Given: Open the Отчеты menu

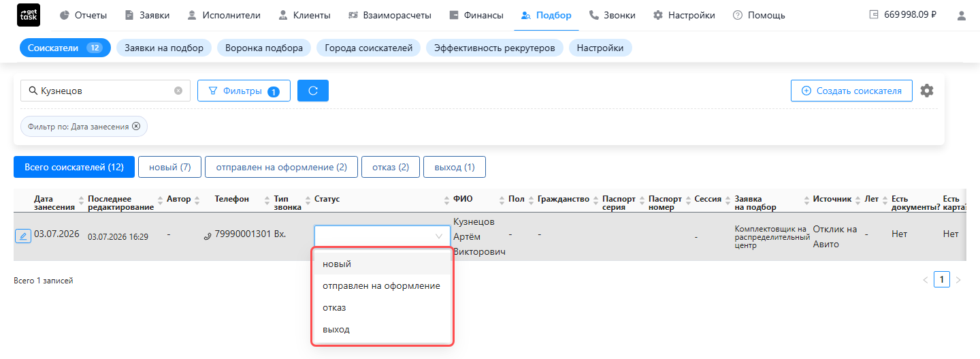Looking at the screenshot, I should [83, 15].
